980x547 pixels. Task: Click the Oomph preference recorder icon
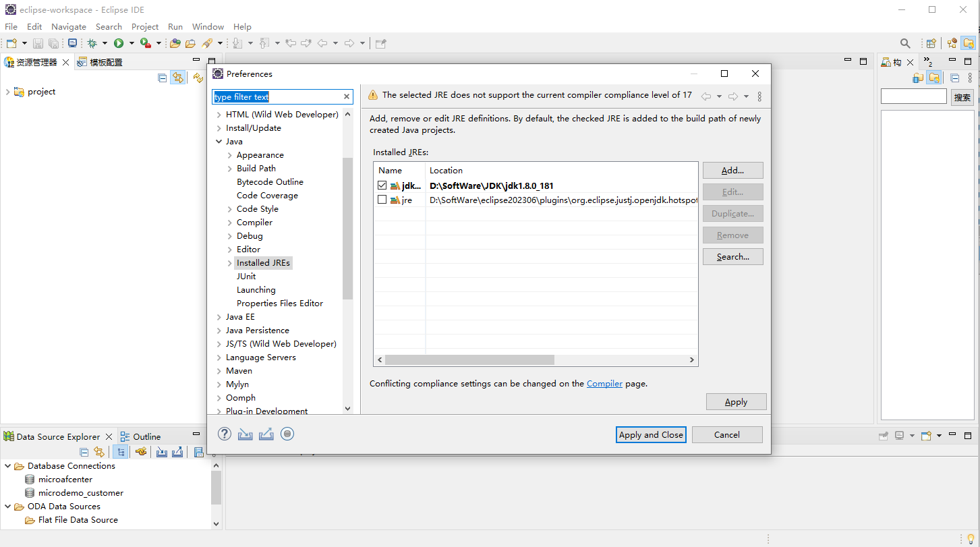[x=287, y=434]
